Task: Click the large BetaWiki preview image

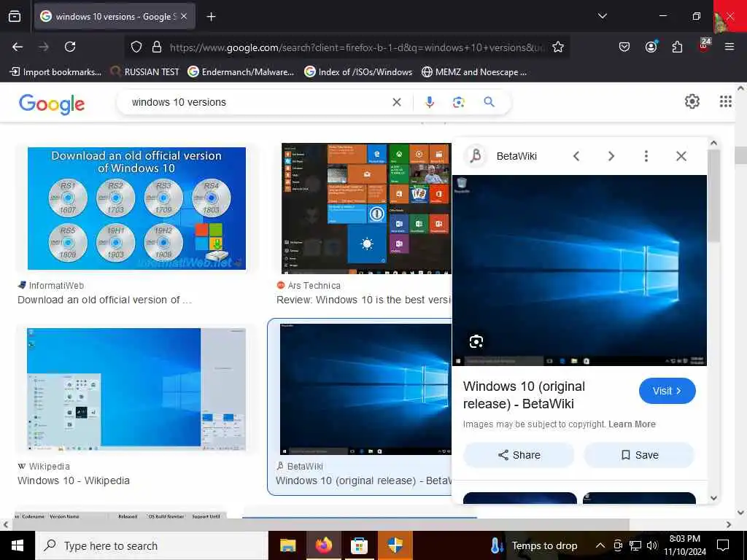Action: tap(579, 271)
